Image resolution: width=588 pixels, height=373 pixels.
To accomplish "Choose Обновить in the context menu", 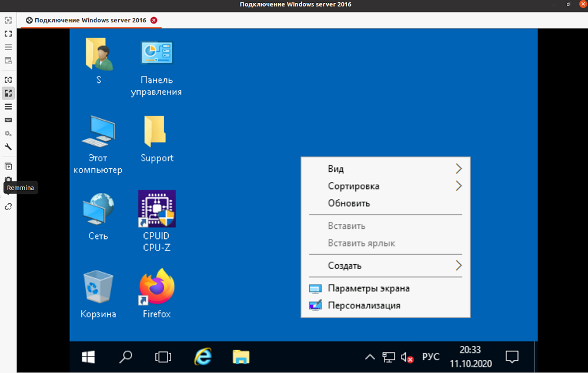I will pyautogui.click(x=349, y=204).
